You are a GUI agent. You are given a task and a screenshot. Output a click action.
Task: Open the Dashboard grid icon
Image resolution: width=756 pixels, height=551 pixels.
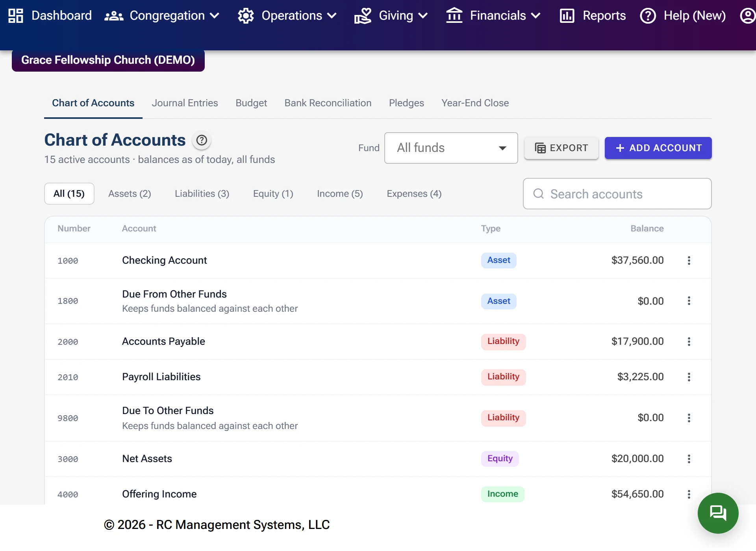(16, 16)
